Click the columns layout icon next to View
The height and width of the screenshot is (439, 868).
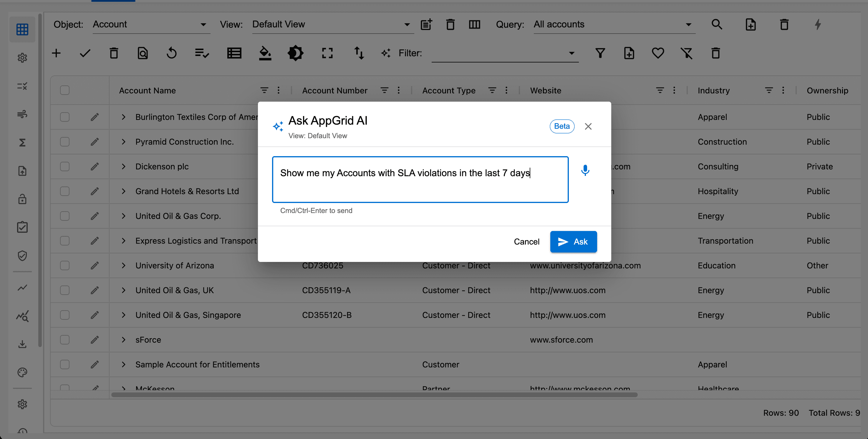click(x=474, y=24)
